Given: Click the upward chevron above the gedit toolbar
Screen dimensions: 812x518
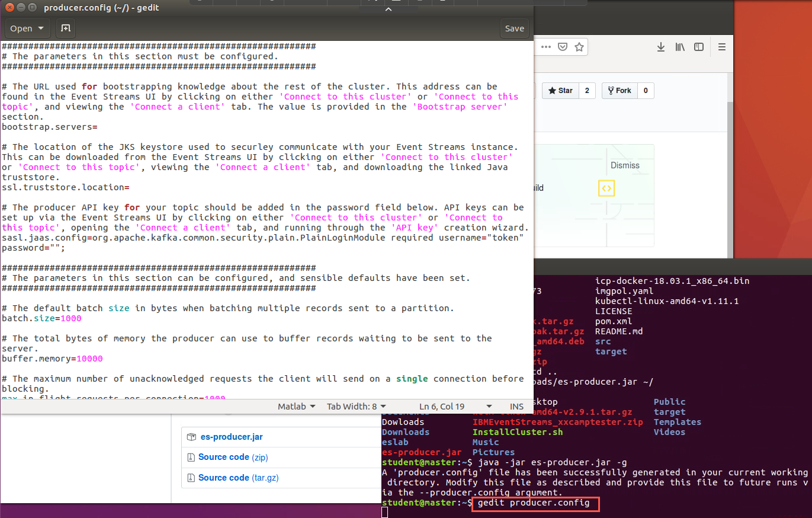Looking at the screenshot, I should point(389,9).
